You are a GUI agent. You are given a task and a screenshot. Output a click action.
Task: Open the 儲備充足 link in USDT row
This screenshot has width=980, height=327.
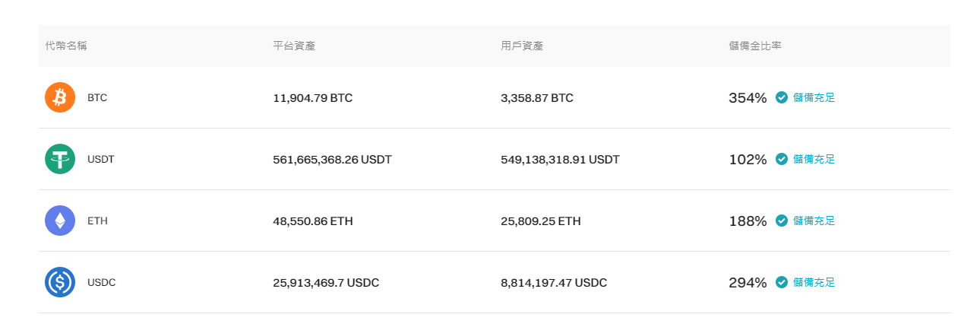click(x=814, y=159)
